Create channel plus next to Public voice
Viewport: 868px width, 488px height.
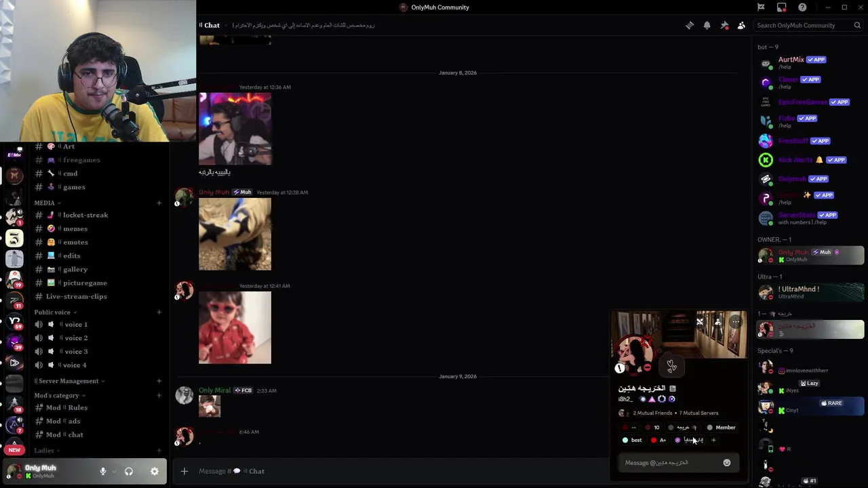coord(159,312)
